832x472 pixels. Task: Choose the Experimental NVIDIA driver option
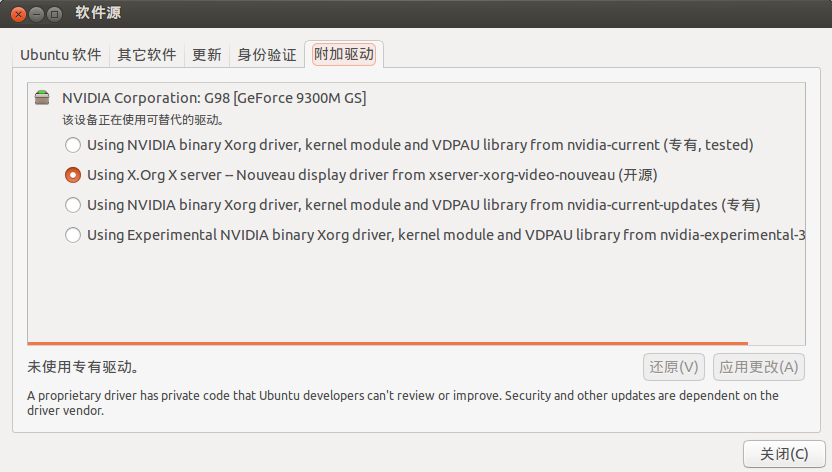pyautogui.click(x=73, y=235)
